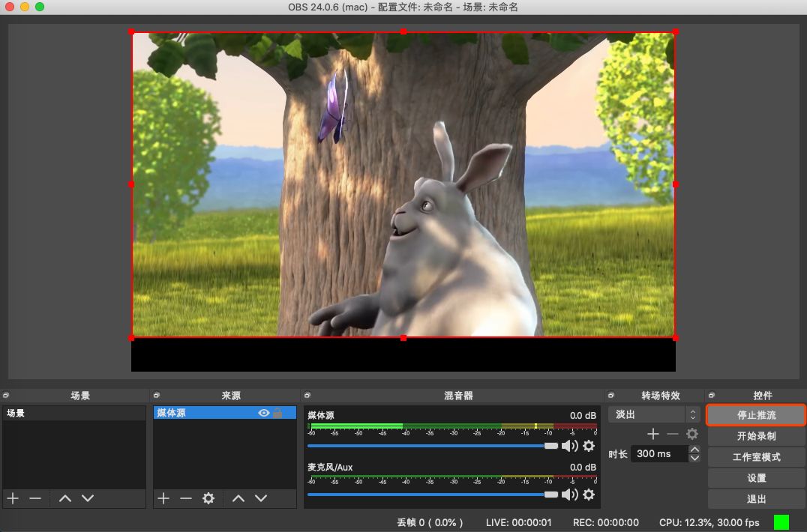
Task: Undock the 混音器 panel icon
Action: pos(307,396)
